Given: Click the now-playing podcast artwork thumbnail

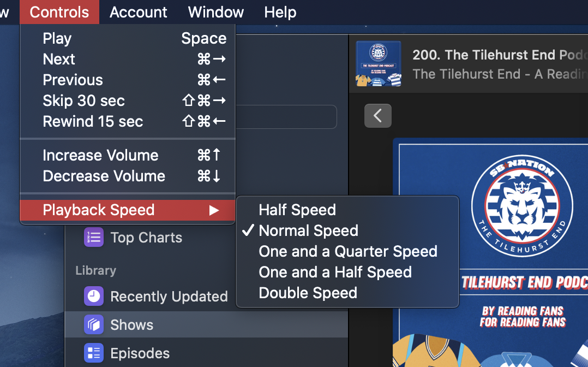Looking at the screenshot, I should pyautogui.click(x=379, y=64).
